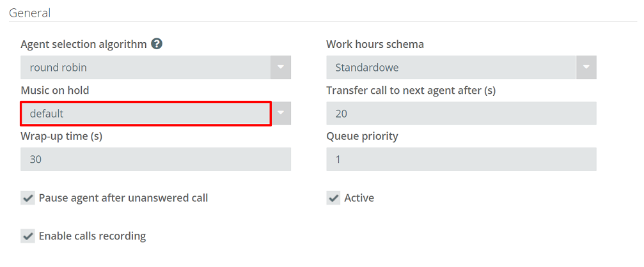Uncheck Pause agent after unanswered call checkbox

pyautogui.click(x=27, y=198)
